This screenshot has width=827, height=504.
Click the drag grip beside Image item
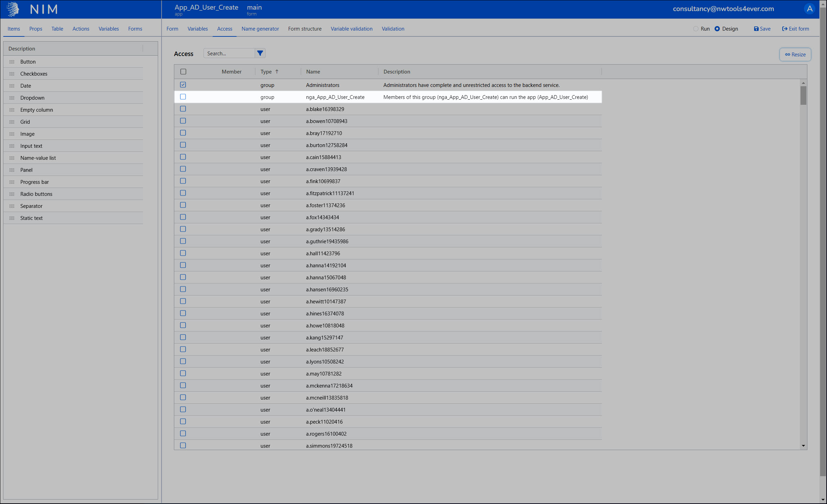point(12,134)
